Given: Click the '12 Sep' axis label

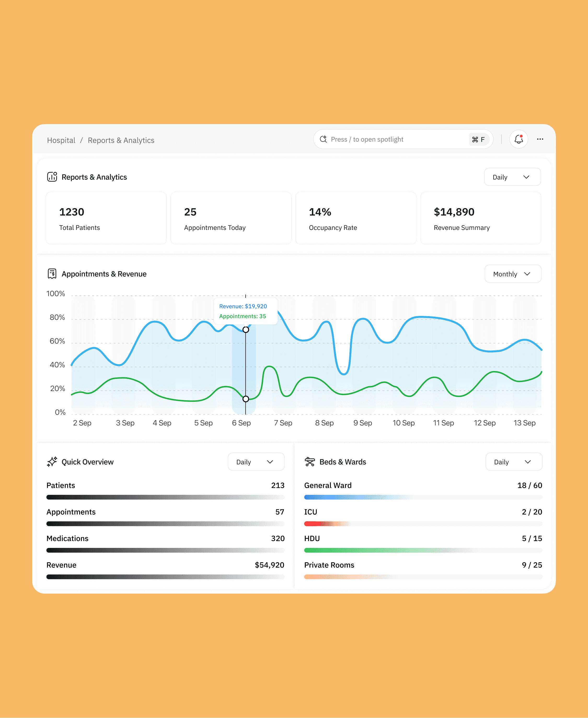Looking at the screenshot, I should pyautogui.click(x=484, y=423).
